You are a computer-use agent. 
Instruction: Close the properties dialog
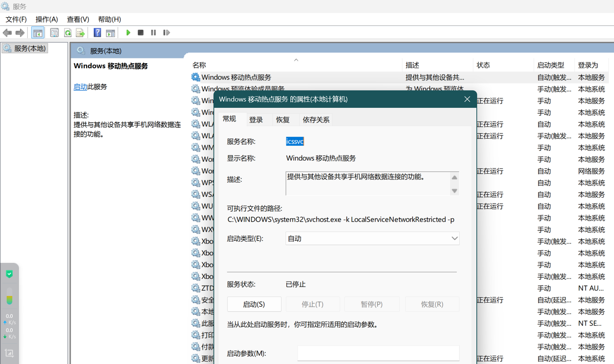467,99
